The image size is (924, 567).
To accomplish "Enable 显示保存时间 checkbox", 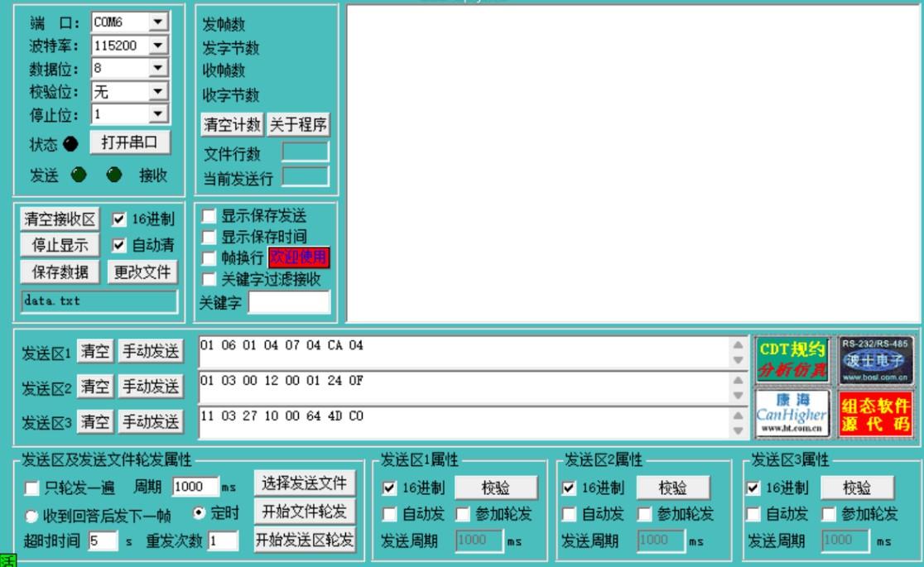I will point(208,237).
